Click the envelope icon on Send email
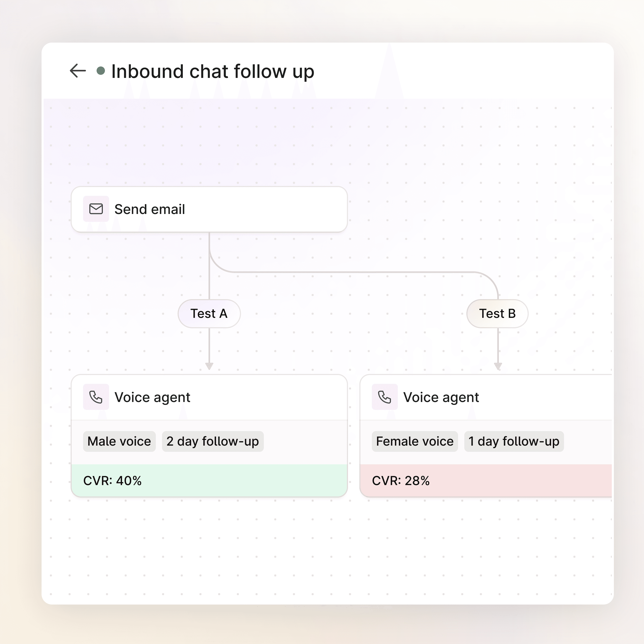This screenshot has width=644, height=644. (x=96, y=209)
